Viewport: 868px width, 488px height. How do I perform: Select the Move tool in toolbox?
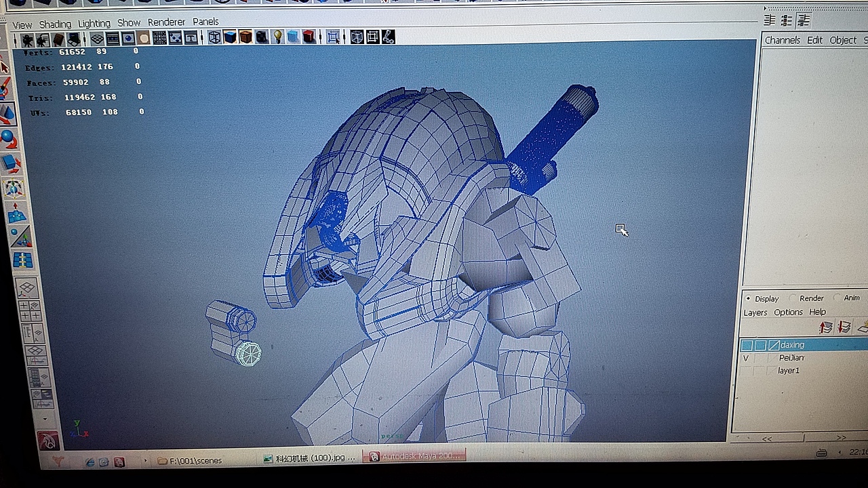(x=7, y=114)
